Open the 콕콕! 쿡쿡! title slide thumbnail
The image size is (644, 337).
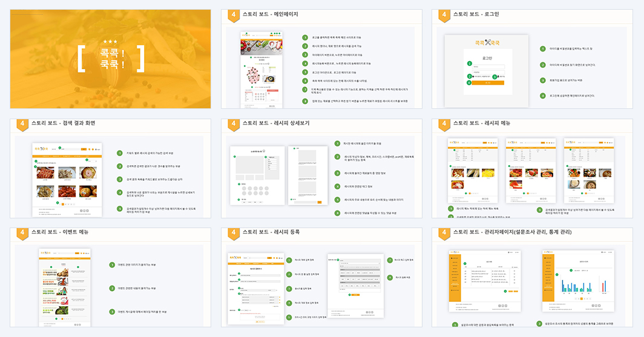click(x=111, y=59)
